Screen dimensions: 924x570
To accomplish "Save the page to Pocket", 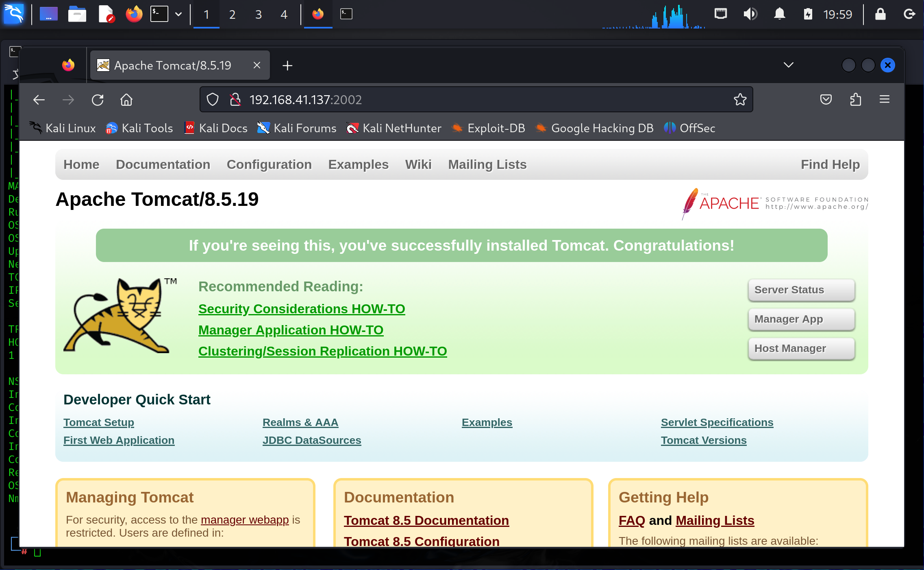I will pos(826,99).
